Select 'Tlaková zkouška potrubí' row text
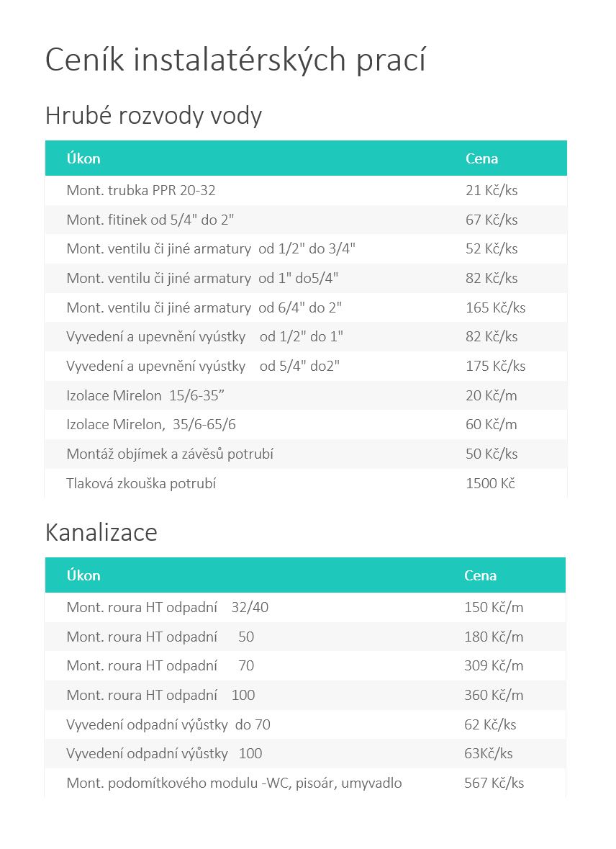616x849 pixels. pos(141,483)
